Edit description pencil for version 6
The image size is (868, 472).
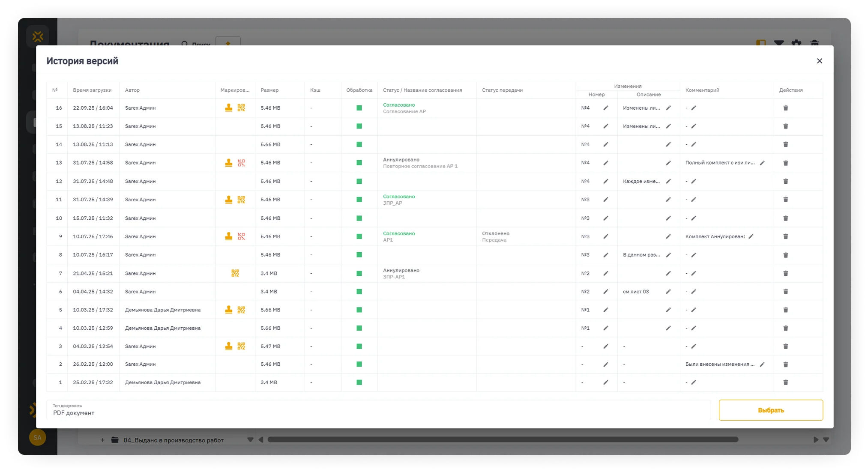pos(668,292)
